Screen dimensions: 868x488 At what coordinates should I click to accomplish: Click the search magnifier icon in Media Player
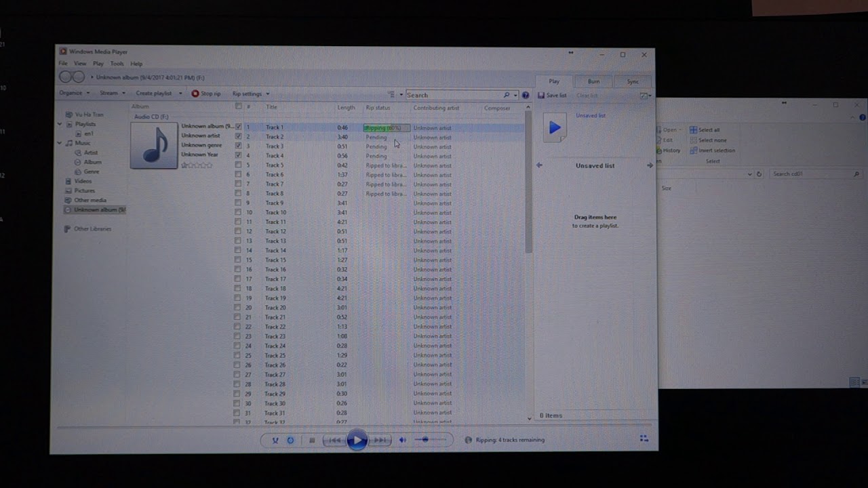coord(507,96)
